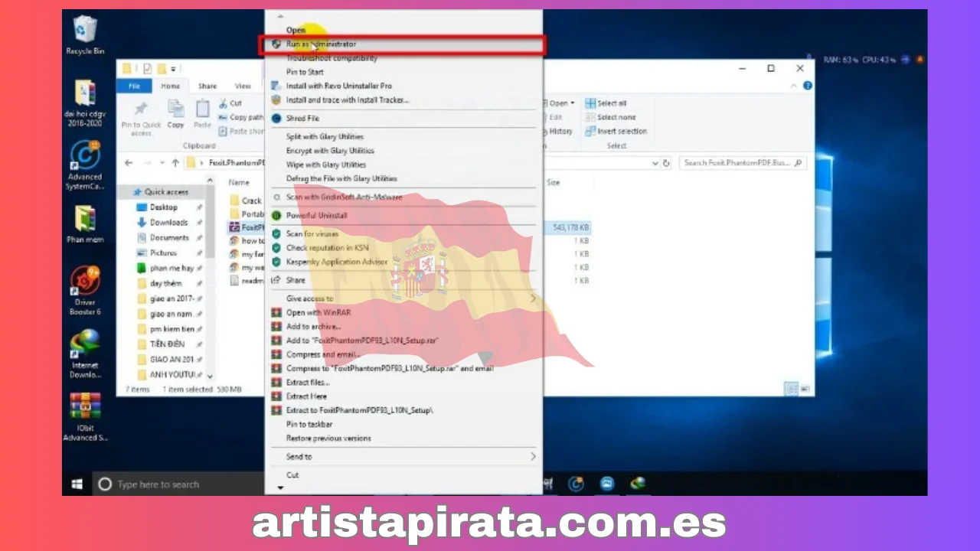This screenshot has width=980, height=551.
Task: Switch to the Share ribbon tab
Action: pyautogui.click(x=207, y=86)
